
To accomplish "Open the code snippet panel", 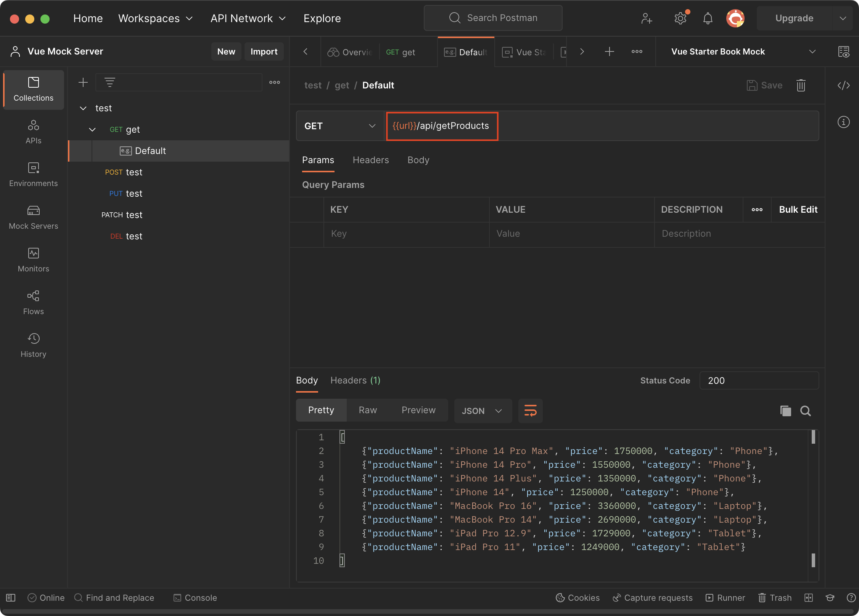I will [x=844, y=85].
